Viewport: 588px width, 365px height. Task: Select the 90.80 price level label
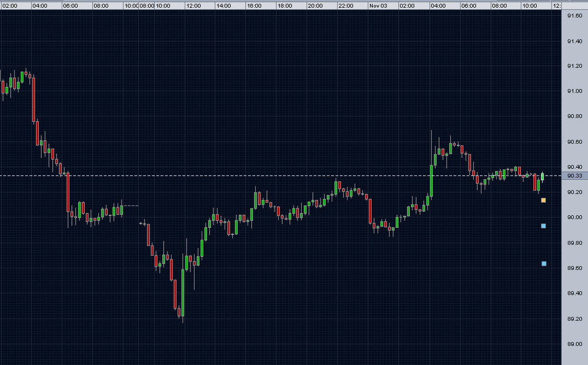574,117
